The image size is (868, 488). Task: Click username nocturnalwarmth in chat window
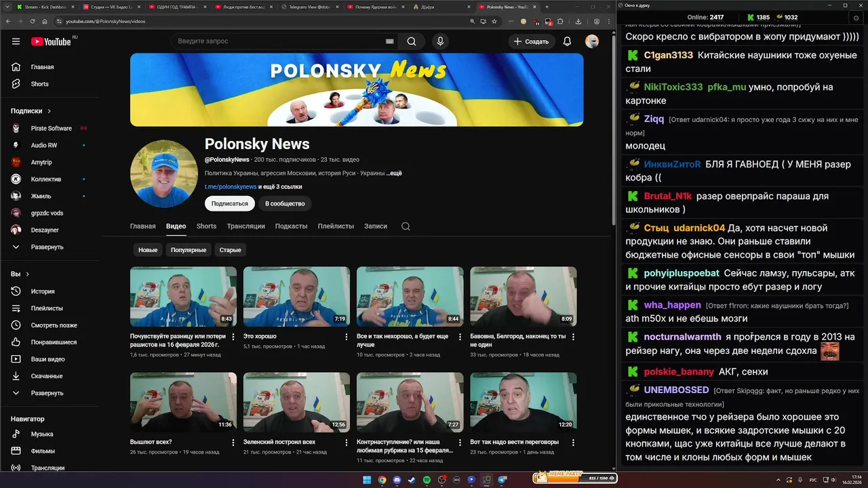click(x=682, y=337)
